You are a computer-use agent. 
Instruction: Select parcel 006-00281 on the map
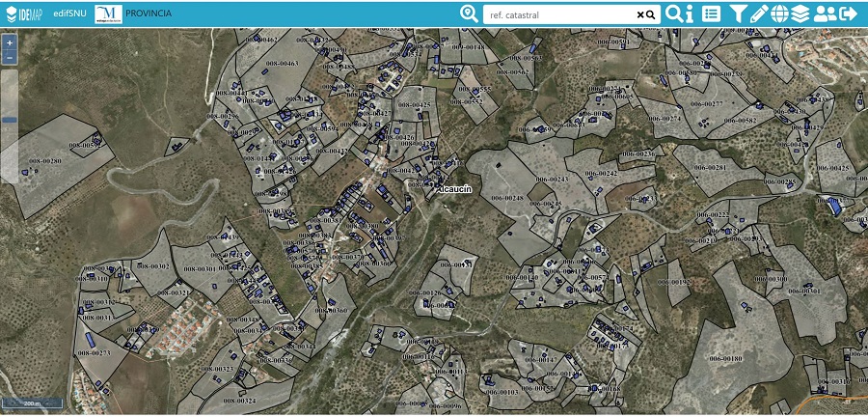point(709,168)
